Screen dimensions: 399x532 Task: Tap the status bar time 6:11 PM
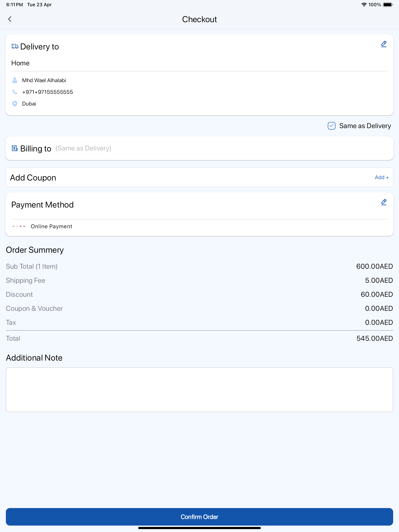tap(14, 4)
